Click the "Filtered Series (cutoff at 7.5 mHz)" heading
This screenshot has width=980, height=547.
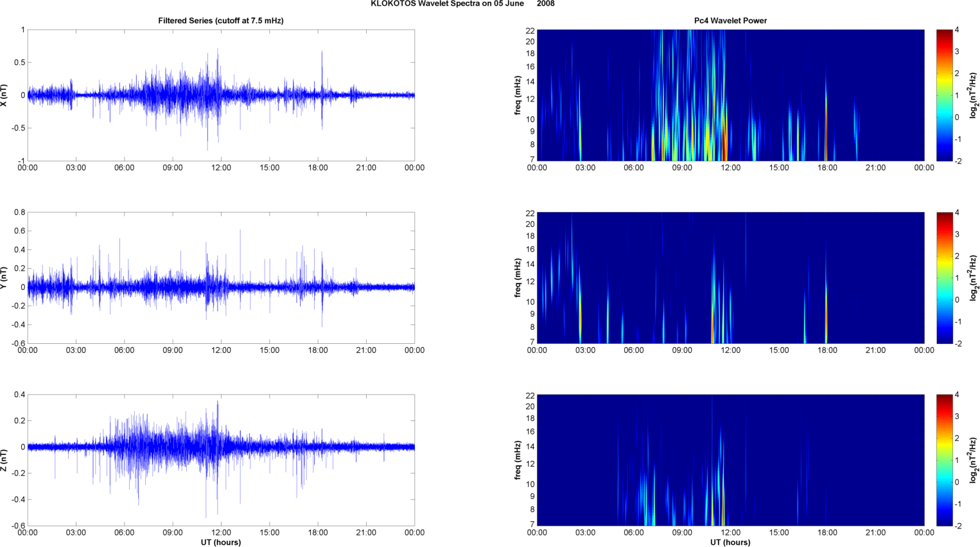pyautogui.click(x=221, y=21)
